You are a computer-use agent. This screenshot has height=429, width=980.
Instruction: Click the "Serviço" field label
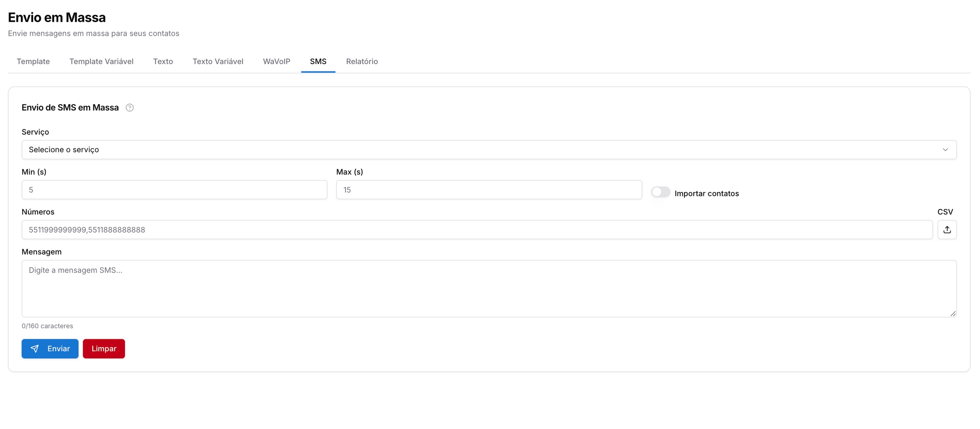[35, 132]
